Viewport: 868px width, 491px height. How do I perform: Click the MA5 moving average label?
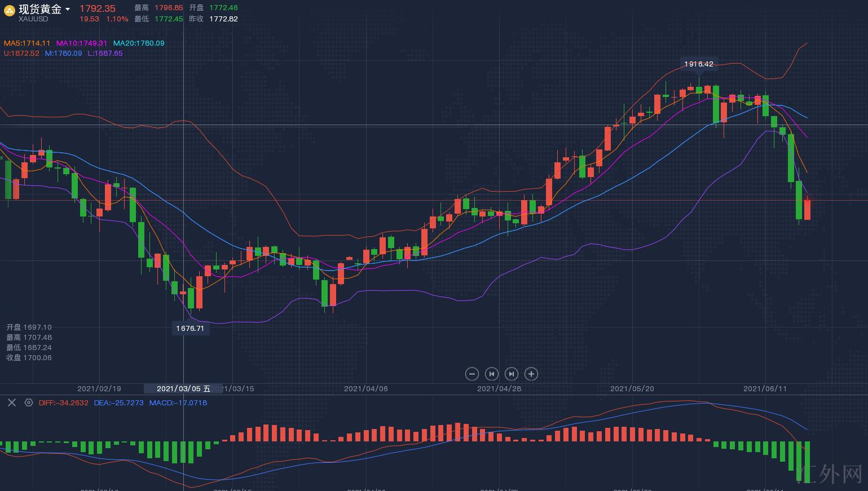(27, 43)
